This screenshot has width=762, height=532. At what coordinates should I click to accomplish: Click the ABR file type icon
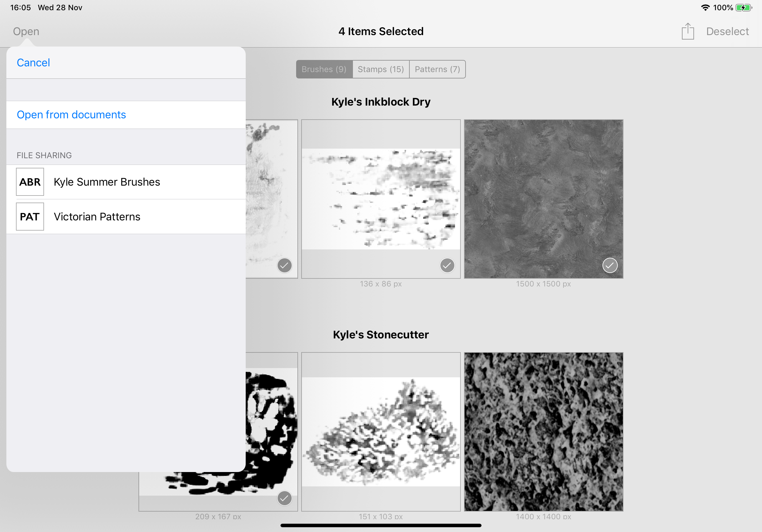pos(30,182)
